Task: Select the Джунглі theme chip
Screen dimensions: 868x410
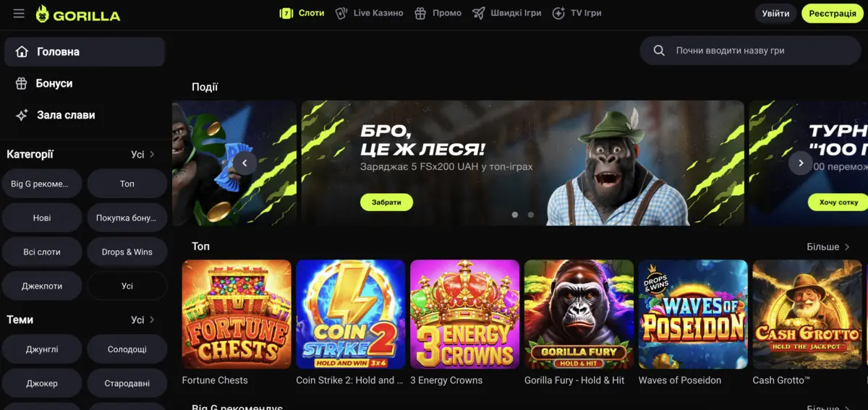Action: 42,349
